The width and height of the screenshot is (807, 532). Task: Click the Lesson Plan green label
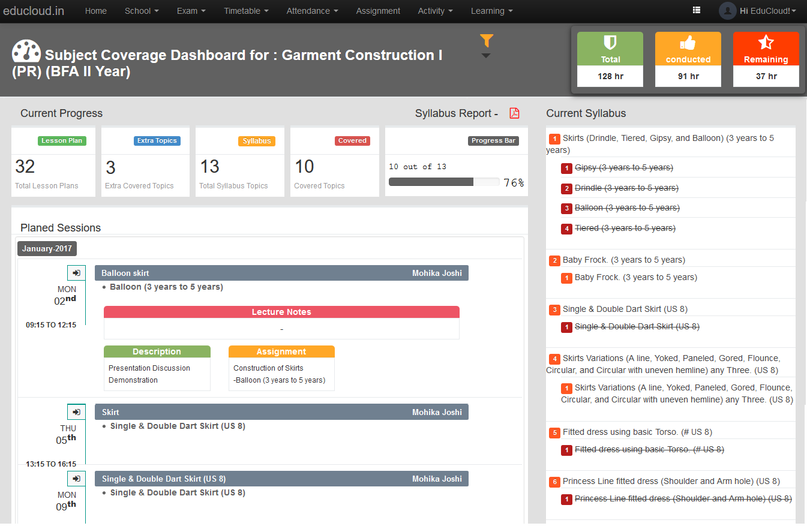tap(62, 141)
